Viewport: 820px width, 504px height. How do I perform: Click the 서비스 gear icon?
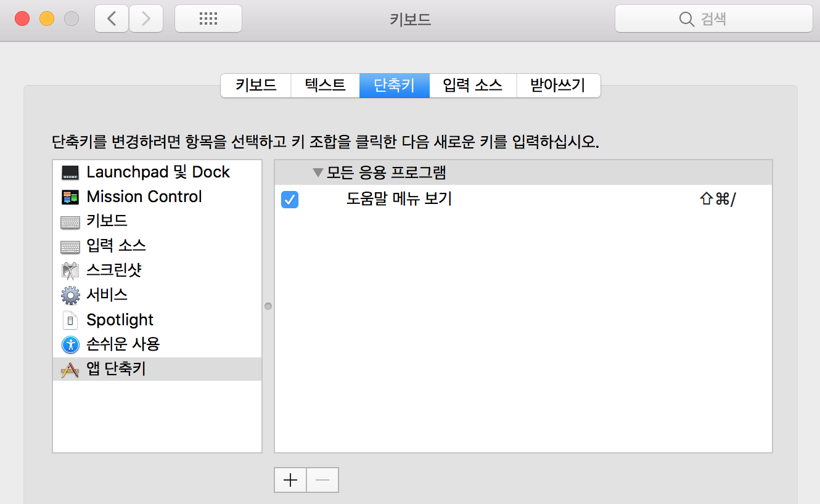(70, 295)
